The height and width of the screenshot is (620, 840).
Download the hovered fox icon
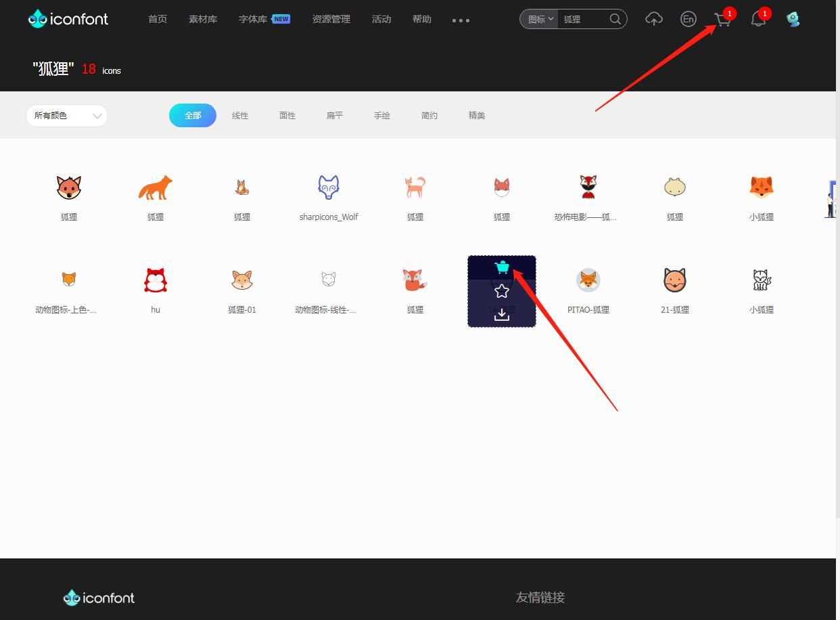point(502,314)
